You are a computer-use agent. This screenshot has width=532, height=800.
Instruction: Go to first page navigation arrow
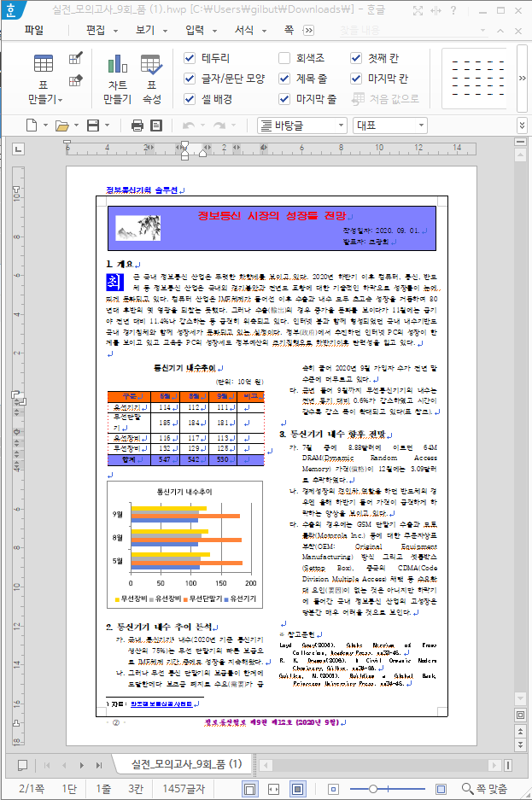pos(47,765)
